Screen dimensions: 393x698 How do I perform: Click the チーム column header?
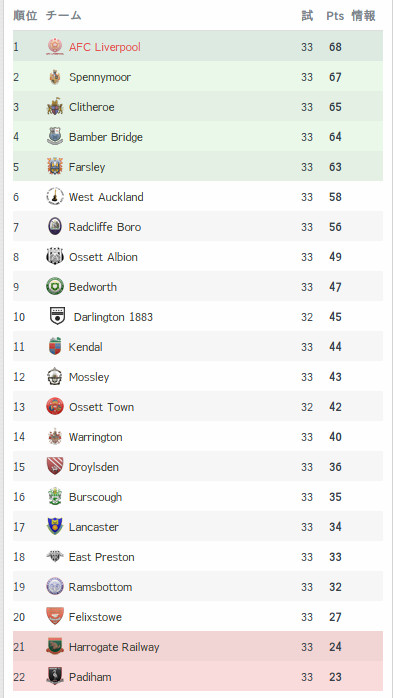63,16
